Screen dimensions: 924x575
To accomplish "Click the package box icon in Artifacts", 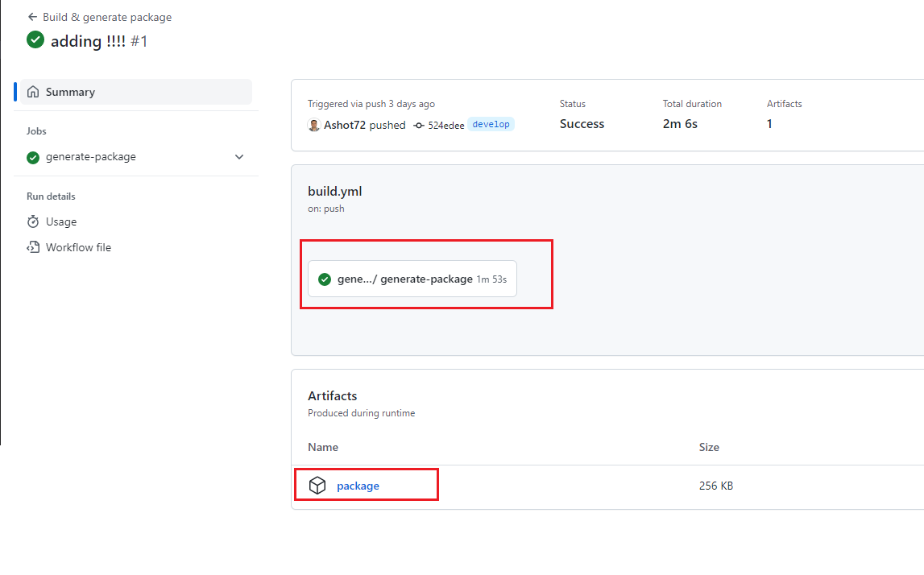I will pyautogui.click(x=317, y=486).
